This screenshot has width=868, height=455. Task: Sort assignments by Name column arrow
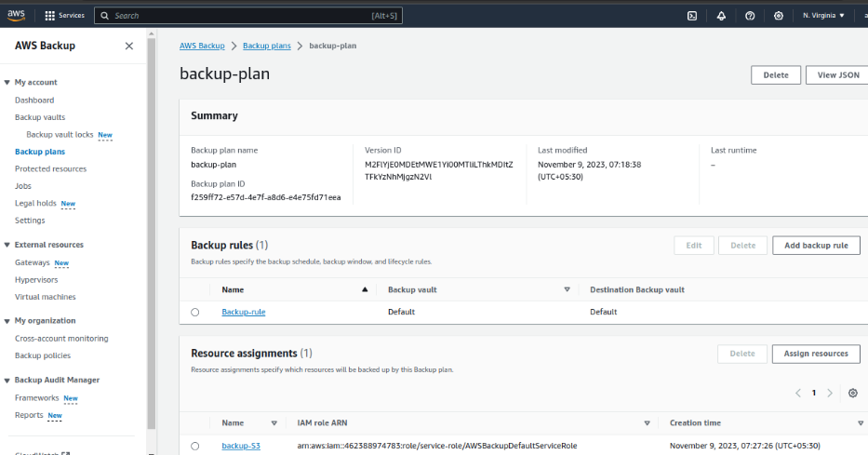click(274, 422)
